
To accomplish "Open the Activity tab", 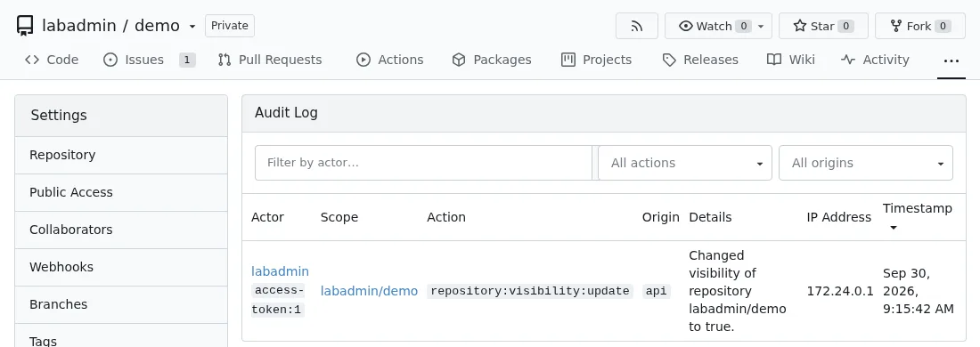I will [875, 60].
